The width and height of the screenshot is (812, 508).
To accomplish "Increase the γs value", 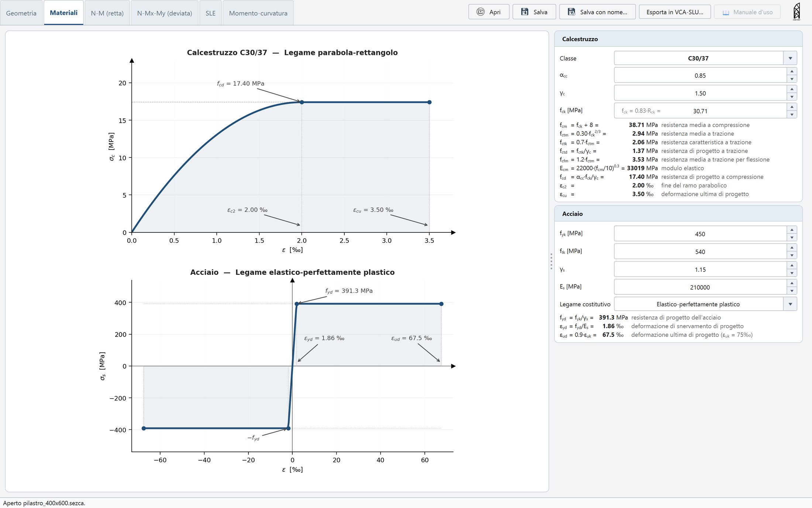I will pos(792,265).
